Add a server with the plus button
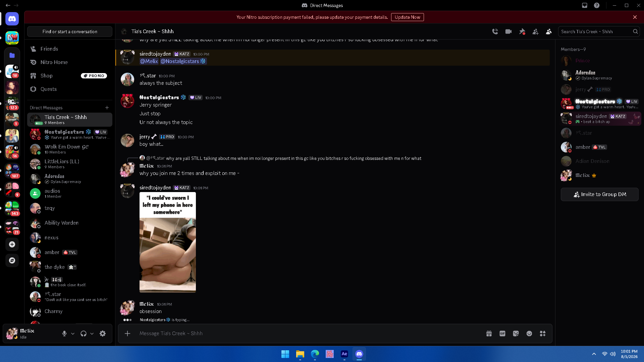The image size is (644, 362). 12,244
